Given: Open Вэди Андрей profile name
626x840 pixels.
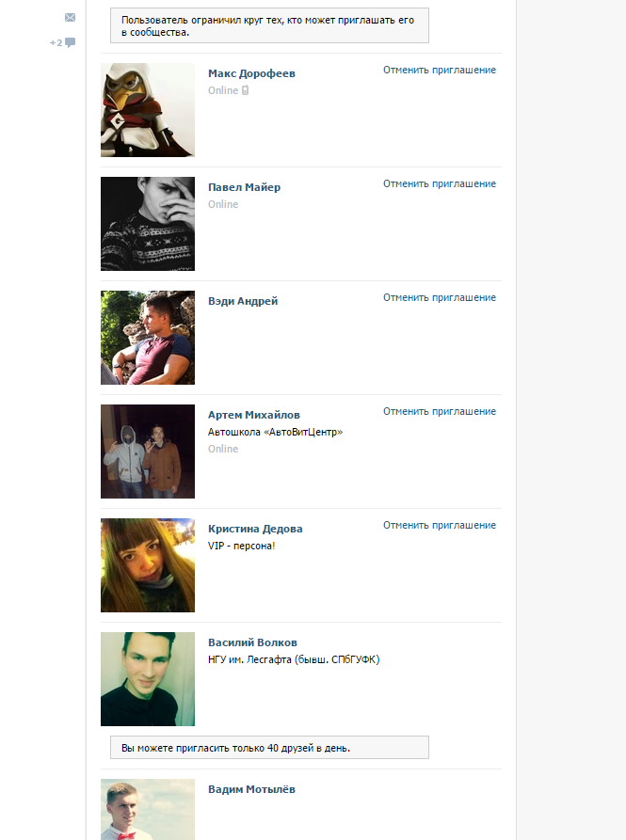Looking at the screenshot, I should 243,301.
